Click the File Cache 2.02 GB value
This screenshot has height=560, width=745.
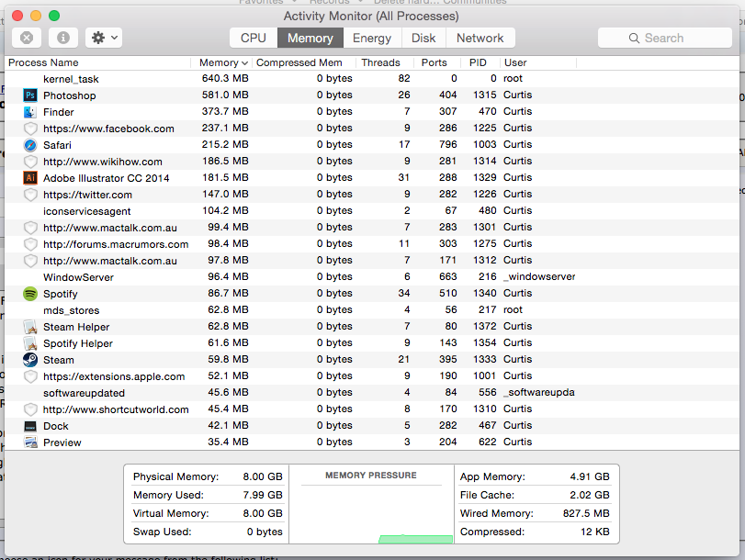click(x=590, y=495)
